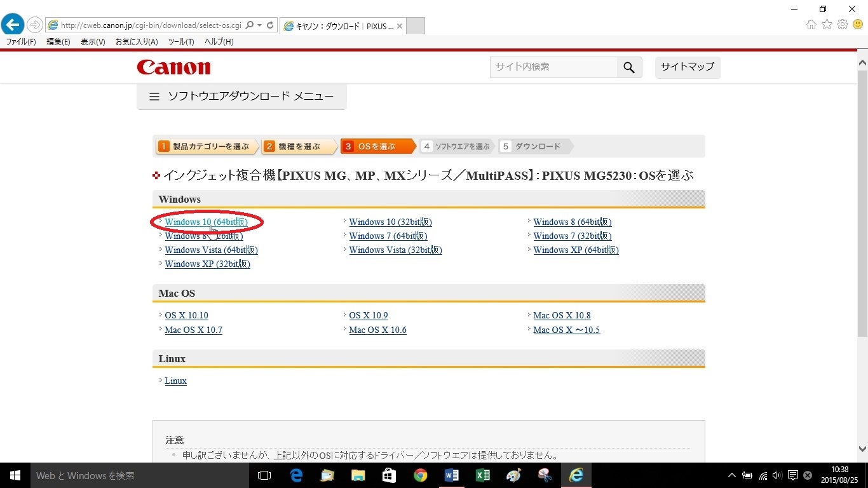Click the サイト内検索 search field

pyautogui.click(x=553, y=67)
